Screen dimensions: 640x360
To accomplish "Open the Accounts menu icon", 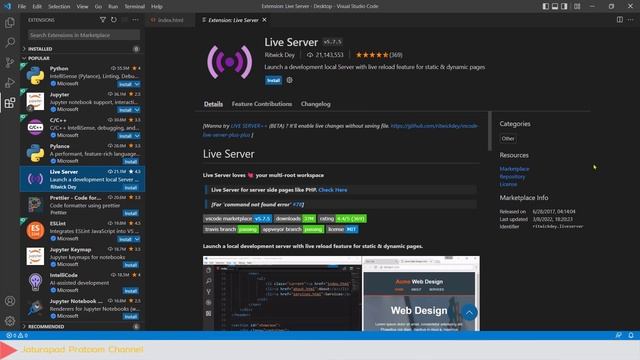I will pyautogui.click(x=10, y=301).
